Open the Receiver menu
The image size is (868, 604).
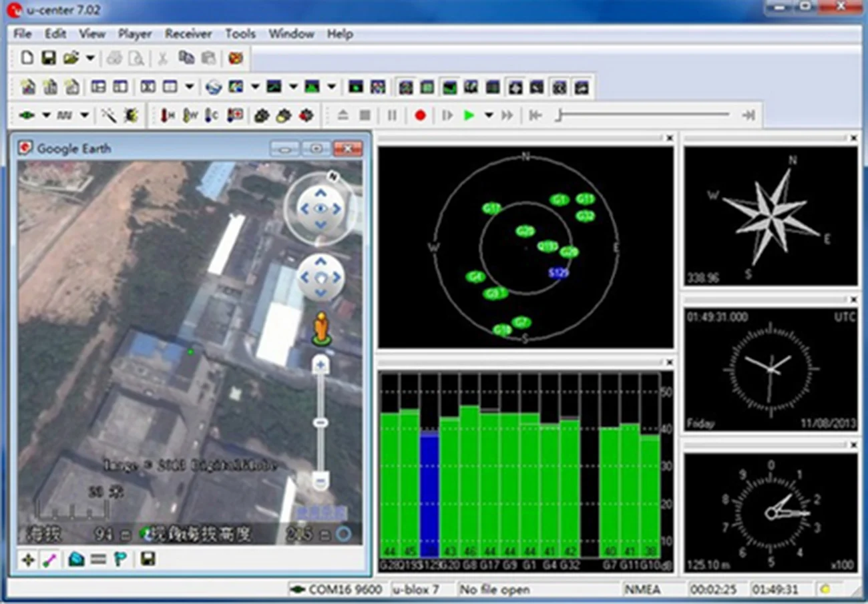(188, 33)
